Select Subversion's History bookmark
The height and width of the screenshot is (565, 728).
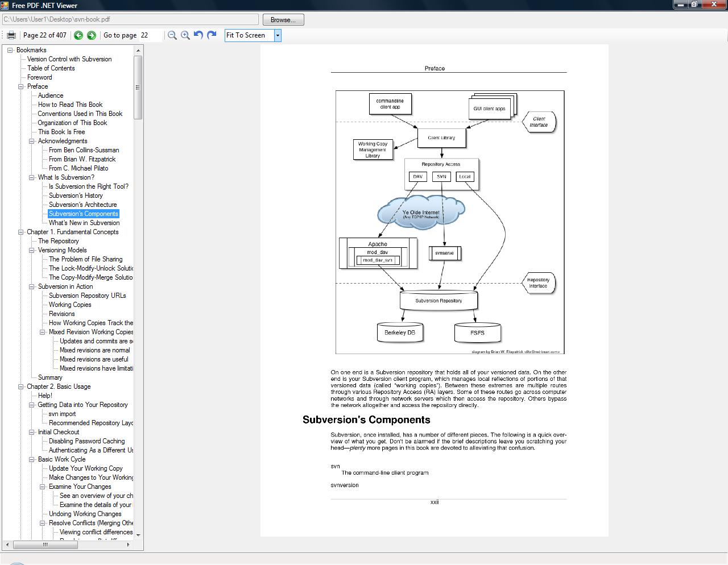pyautogui.click(x=76, y=196)
